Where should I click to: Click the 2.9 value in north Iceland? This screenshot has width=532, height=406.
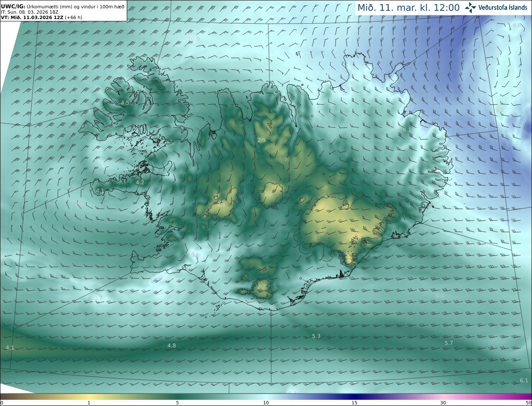point(261,140)
